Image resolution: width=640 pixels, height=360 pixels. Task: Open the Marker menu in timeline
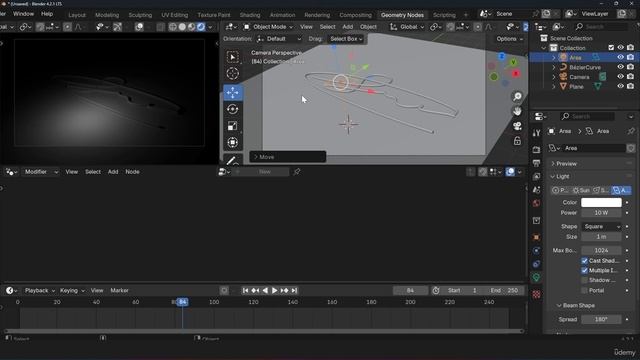(x=120, y=290)
